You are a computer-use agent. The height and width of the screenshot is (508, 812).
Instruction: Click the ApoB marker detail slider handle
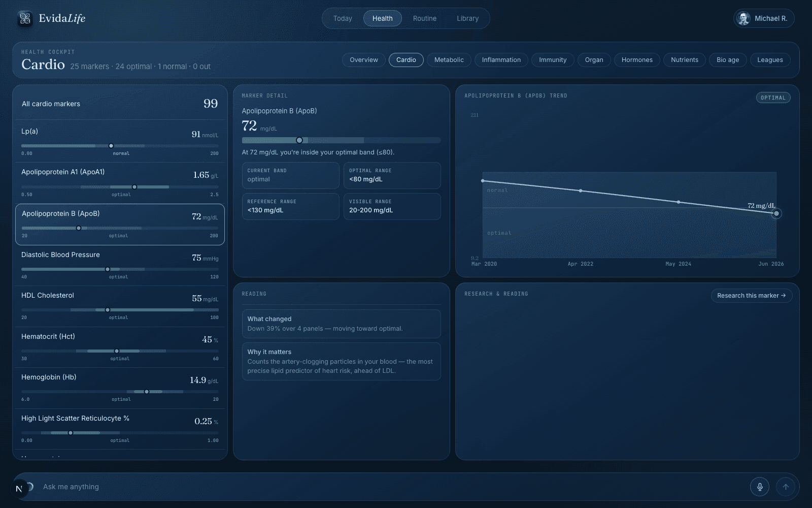point(299,140)
